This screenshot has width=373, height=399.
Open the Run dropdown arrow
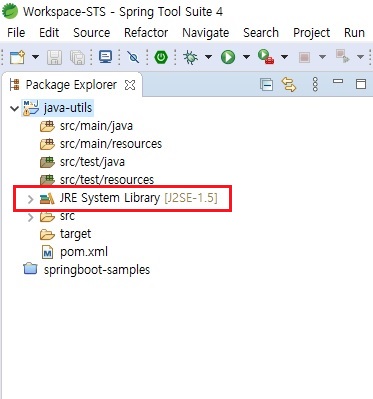tap(246, 57)
